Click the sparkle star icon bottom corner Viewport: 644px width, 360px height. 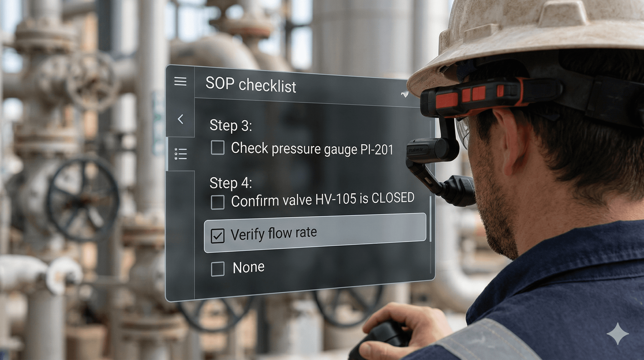point(618,334)
